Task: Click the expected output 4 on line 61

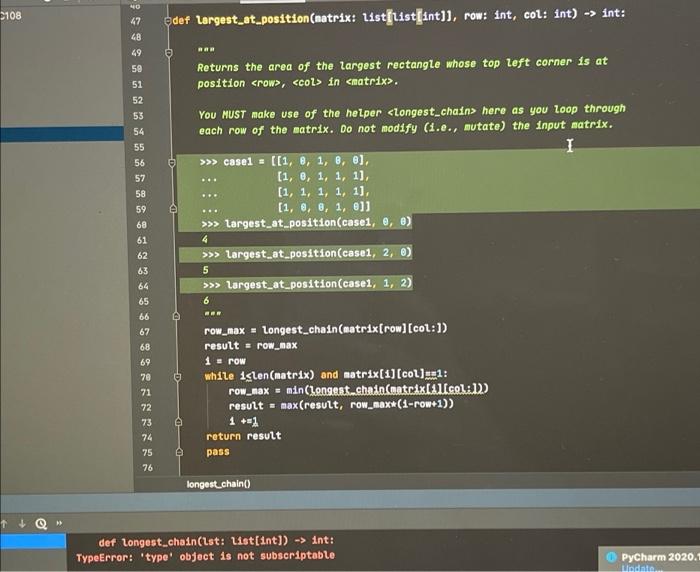Action: point(205,239)
